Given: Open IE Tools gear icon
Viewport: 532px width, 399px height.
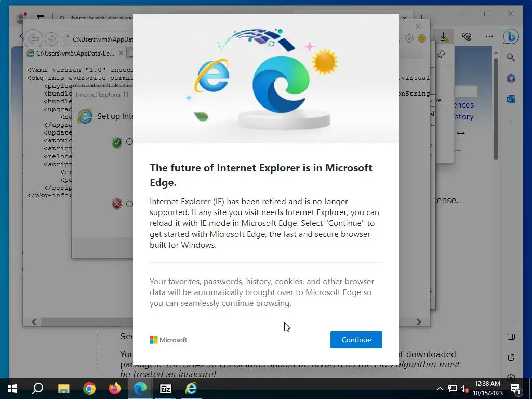Looking at the screenshot, I should [x=409, y=38].
